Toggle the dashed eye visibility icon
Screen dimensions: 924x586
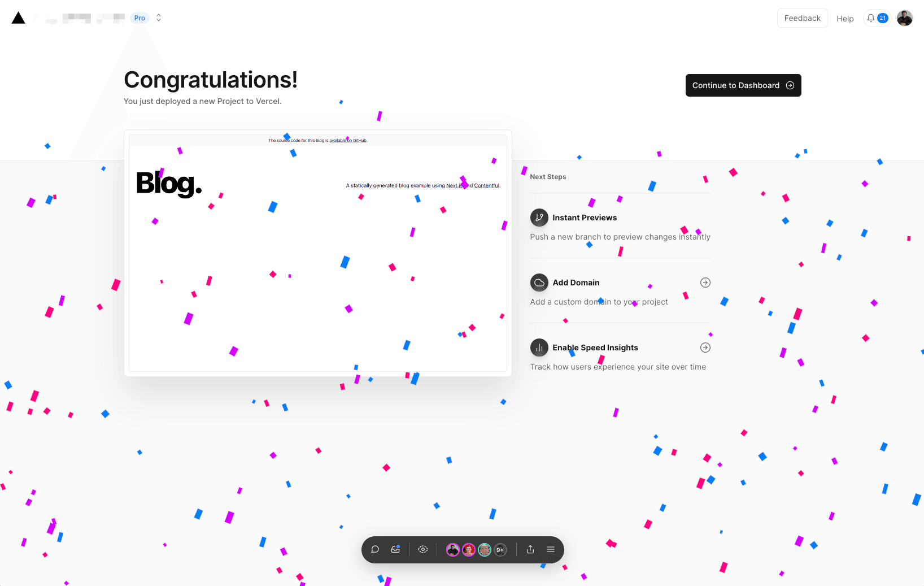tap(423, 549)
